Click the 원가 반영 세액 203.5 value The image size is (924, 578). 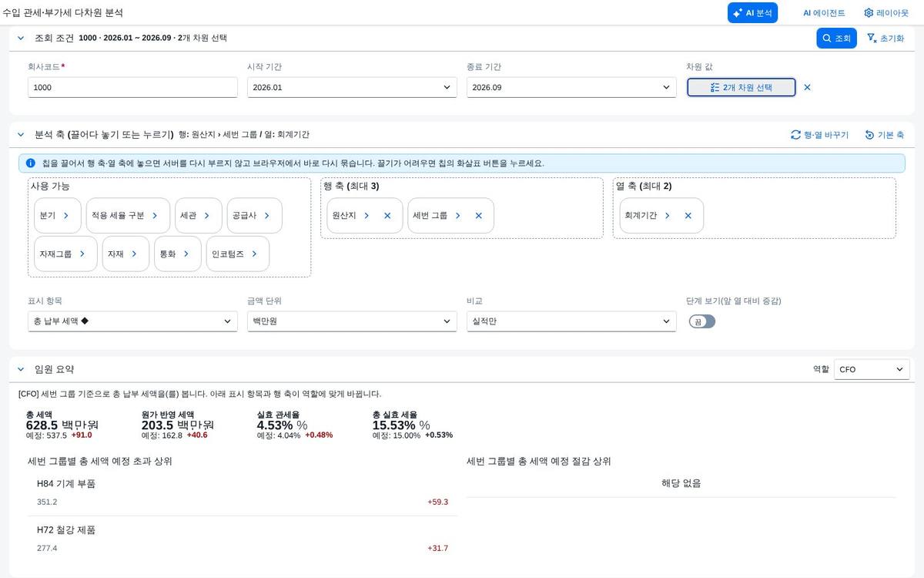(178, 425)
